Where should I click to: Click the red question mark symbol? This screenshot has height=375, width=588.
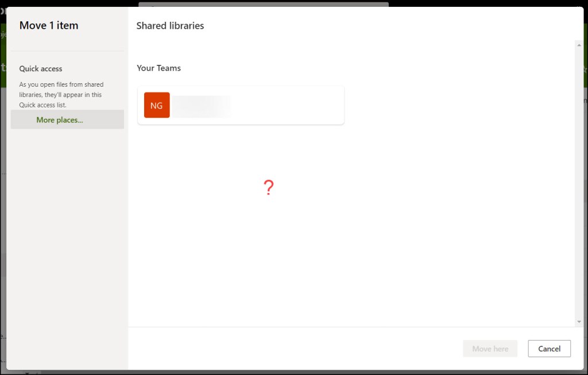[268, 188]
